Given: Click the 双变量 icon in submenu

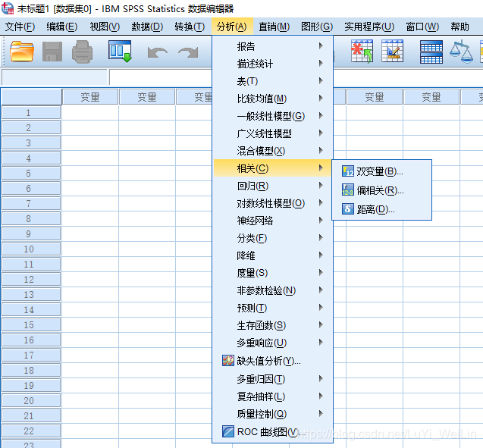Looking at the screenshot, I should [348, 171].
